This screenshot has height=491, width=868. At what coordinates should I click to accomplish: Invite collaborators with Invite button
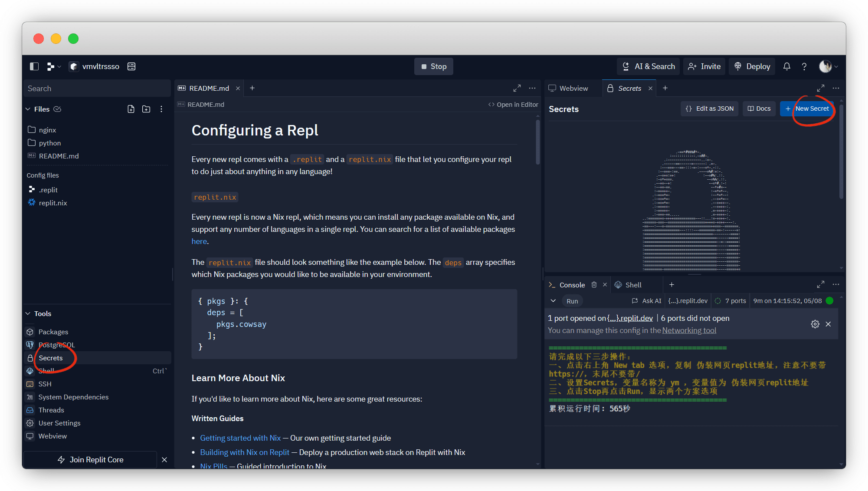point(704,66)
